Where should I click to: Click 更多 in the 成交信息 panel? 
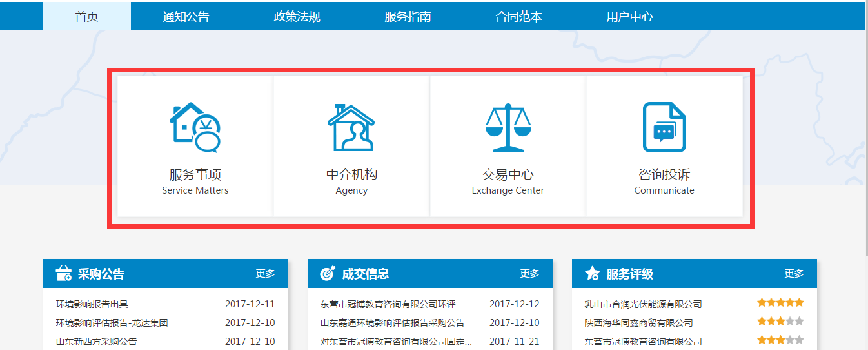click(x=529, y=274)
